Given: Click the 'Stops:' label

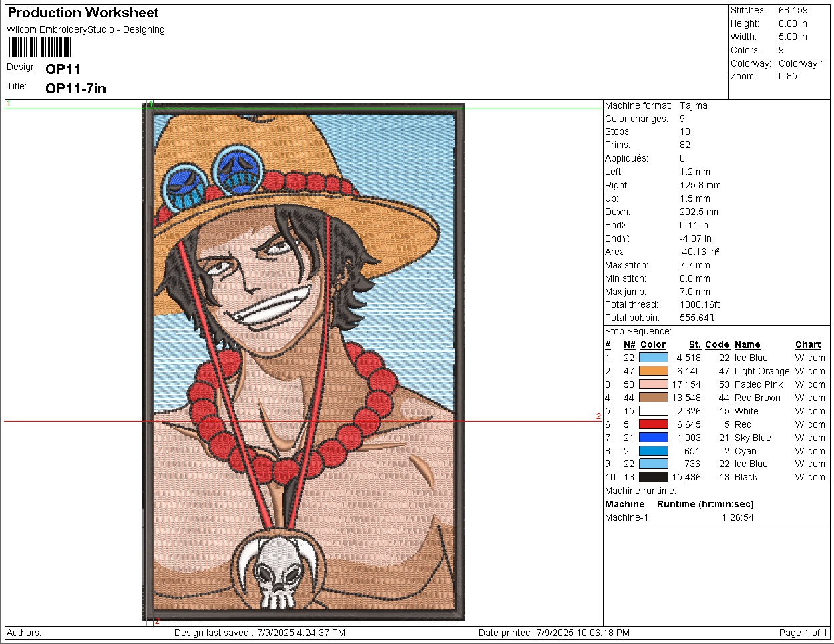Looking at the screenshot, I should click(x=618, y=131).
